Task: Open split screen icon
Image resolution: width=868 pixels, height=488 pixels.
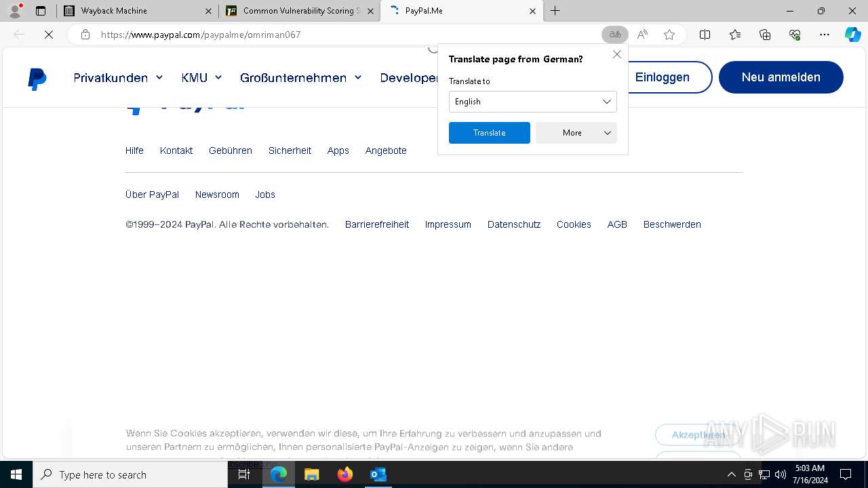Action: tap(705, 35)
